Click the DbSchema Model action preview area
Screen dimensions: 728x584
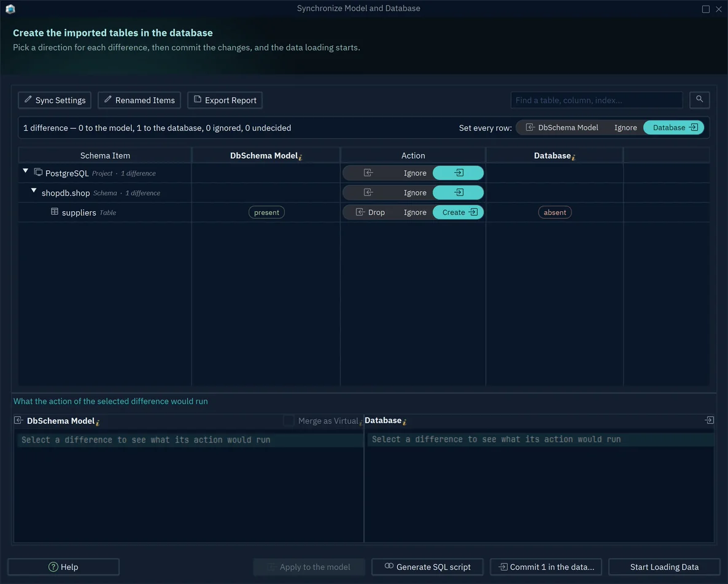pos(189,485)
